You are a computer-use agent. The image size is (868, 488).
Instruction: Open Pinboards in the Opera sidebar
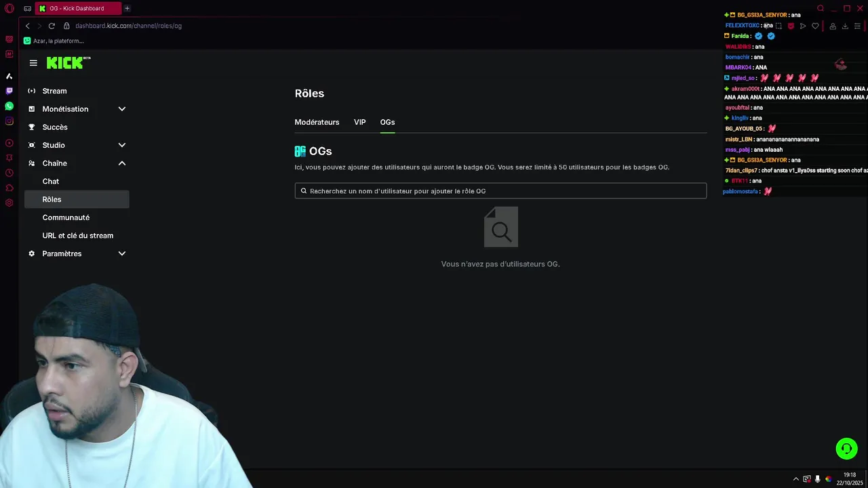pos(9,157)
